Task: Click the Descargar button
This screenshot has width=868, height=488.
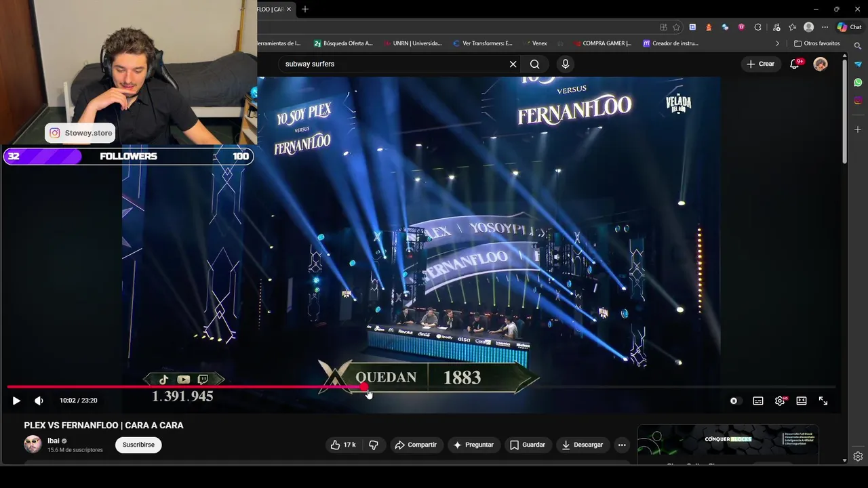Action: [582, 445]
